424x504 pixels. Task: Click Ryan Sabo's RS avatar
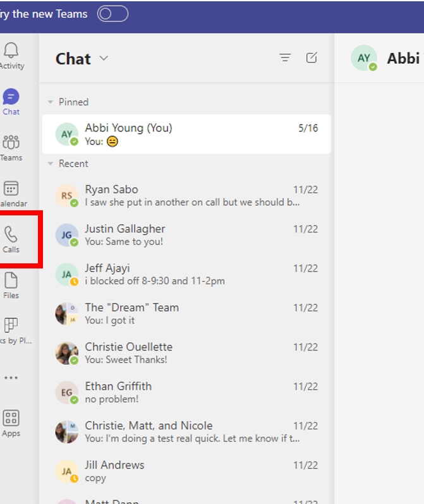[66, 195]
